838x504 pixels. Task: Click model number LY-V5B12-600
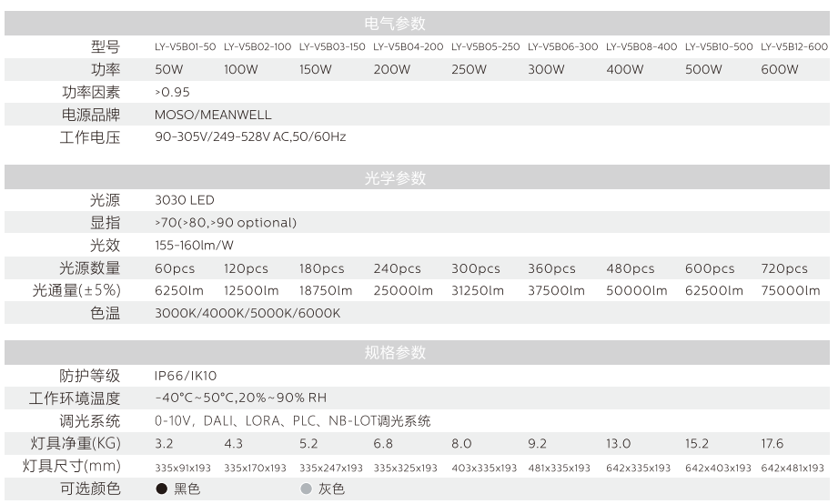click(x=793, y=47)
